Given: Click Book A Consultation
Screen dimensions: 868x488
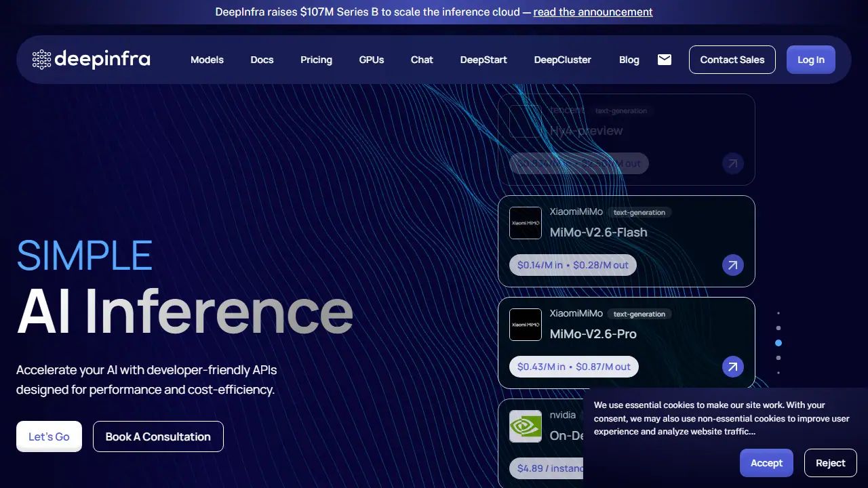Looking at the screenshot, I should [158, 436].
